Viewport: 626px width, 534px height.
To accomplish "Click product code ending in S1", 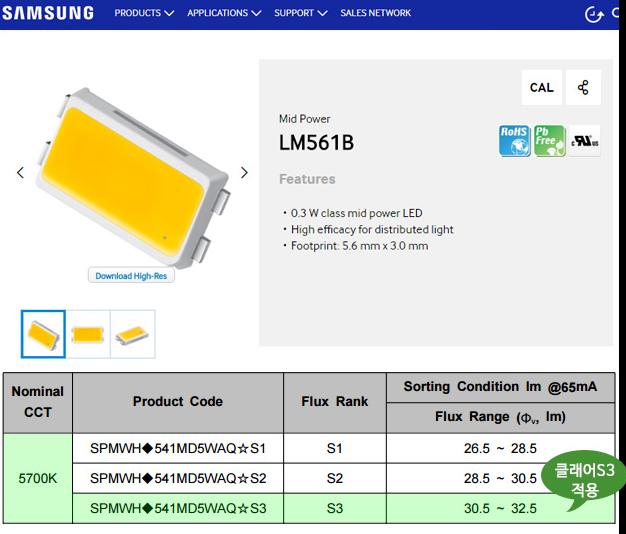I will (178, 449).
